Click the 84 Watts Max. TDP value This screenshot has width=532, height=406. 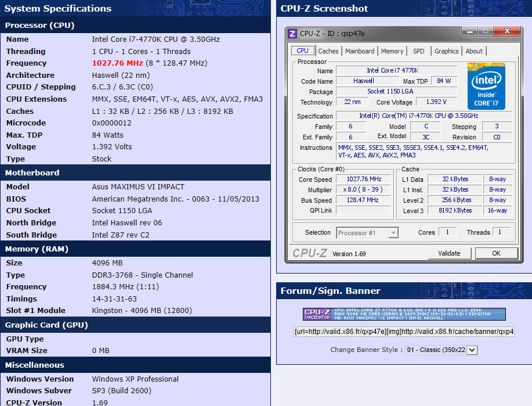click(x=107, y=135)
